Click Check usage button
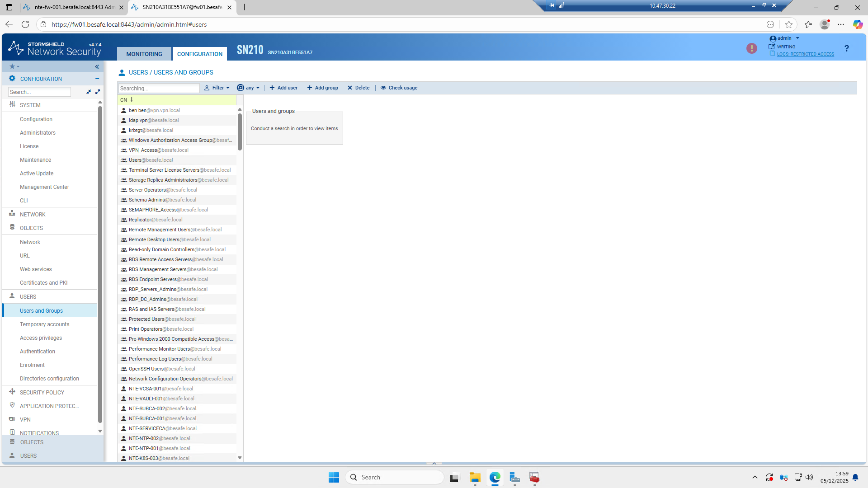Screen dimensions: 868x488 [399, 88]
